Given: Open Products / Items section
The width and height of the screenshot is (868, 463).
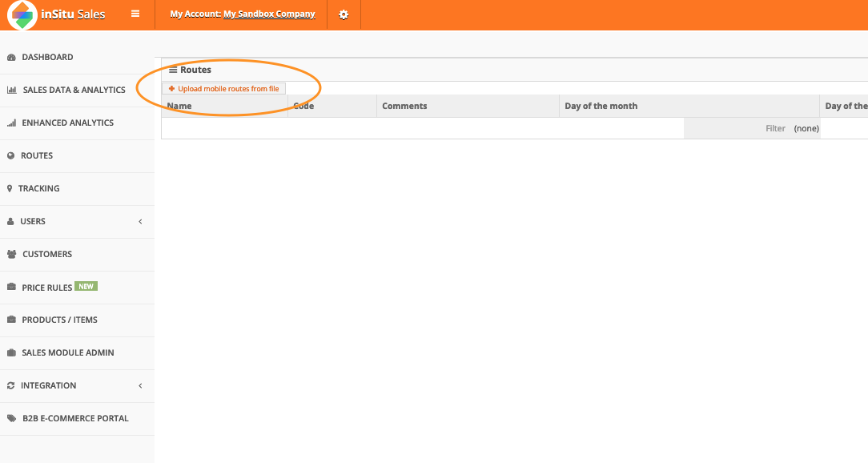Looking at the screenshot, I should [59, 320].
